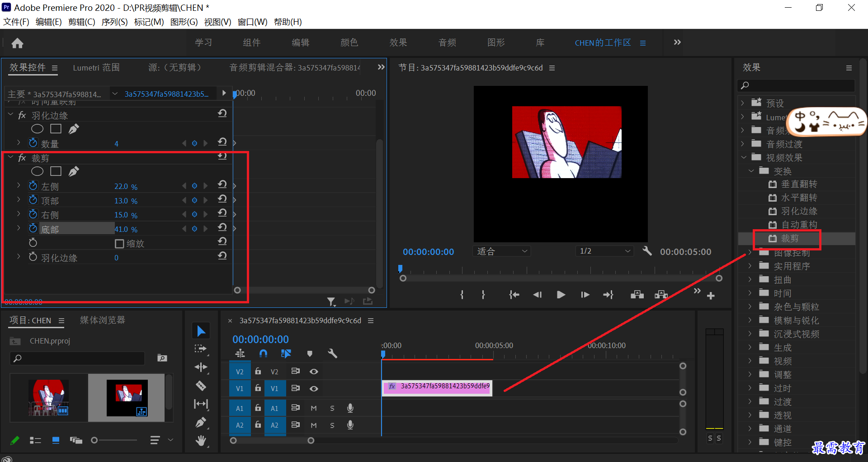Open playback resolution 1/2 dropdown
Screen dimensions: 868x462
click(x=604, y=251)
